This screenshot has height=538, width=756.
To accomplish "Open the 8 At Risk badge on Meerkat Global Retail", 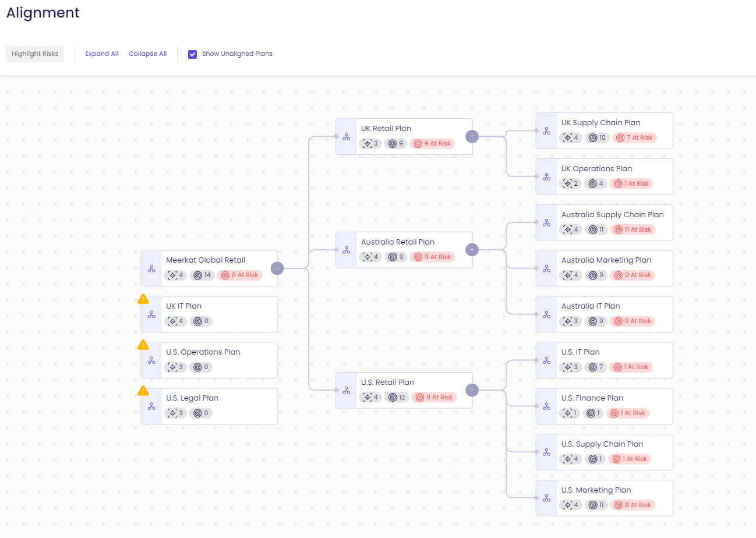I will [240, 275].
